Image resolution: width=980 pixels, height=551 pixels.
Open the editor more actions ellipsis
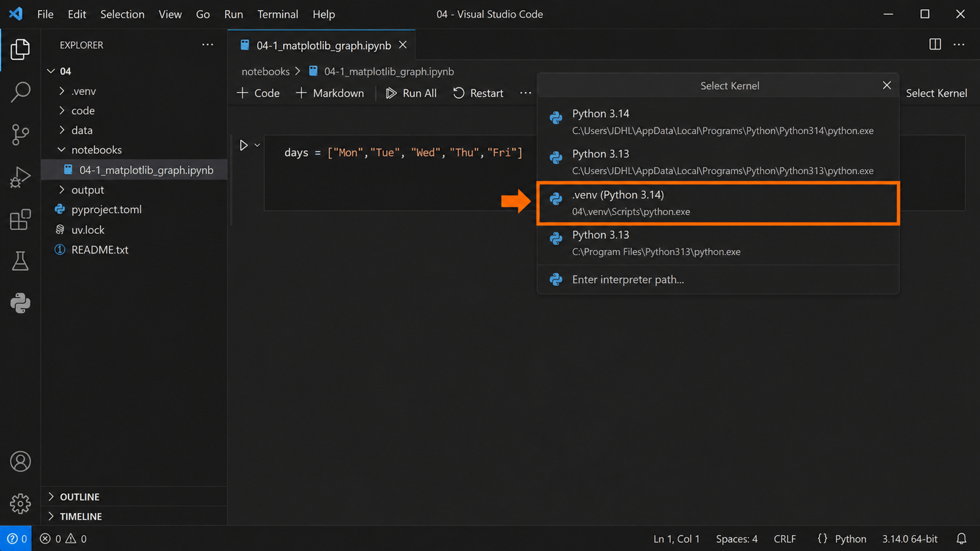coord(959,44)
